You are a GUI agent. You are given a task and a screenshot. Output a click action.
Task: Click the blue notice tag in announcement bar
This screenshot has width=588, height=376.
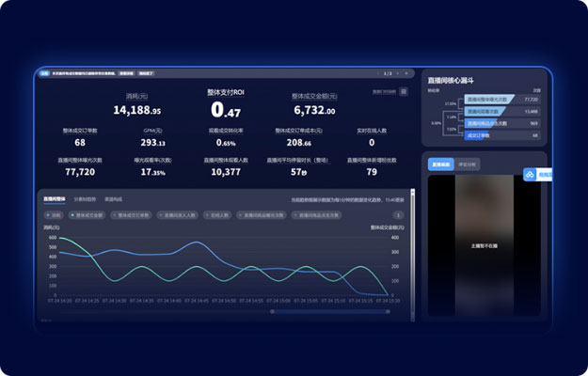45,72
